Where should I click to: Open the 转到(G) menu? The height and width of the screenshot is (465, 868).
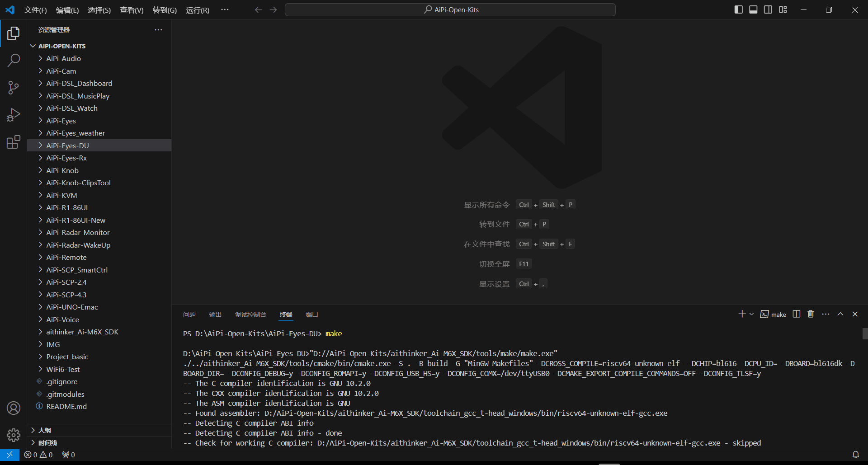tap(165, 10)
